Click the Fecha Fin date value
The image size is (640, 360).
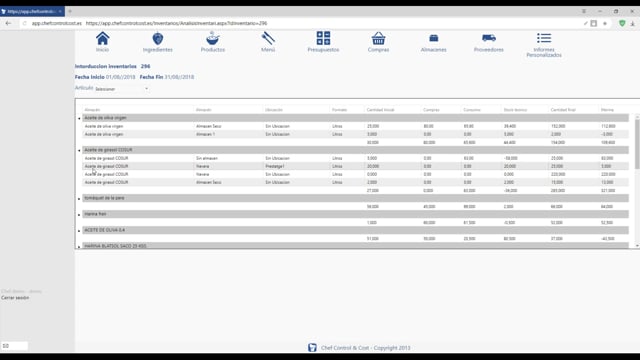coord(179,77)
